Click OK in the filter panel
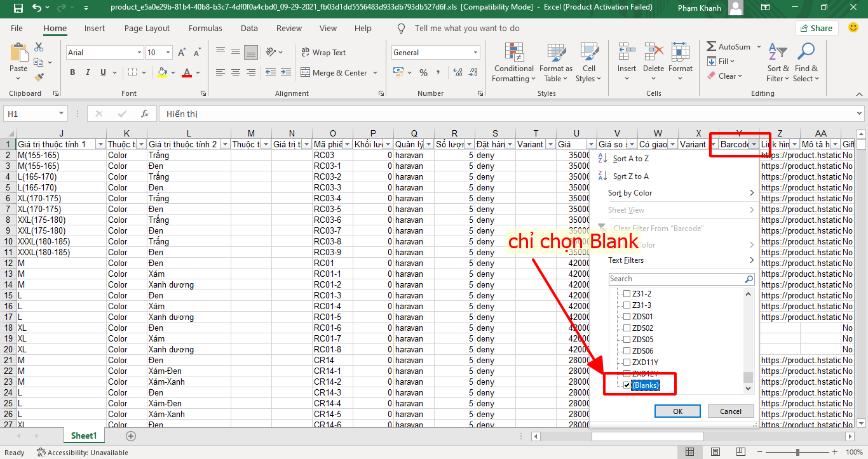Image resolution: width=868 pixels, height=459 pixels. click(677, 411)
